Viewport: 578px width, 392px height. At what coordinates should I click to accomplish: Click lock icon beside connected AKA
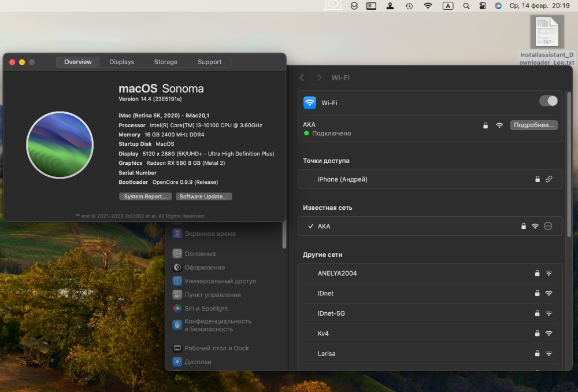(486, 125)
